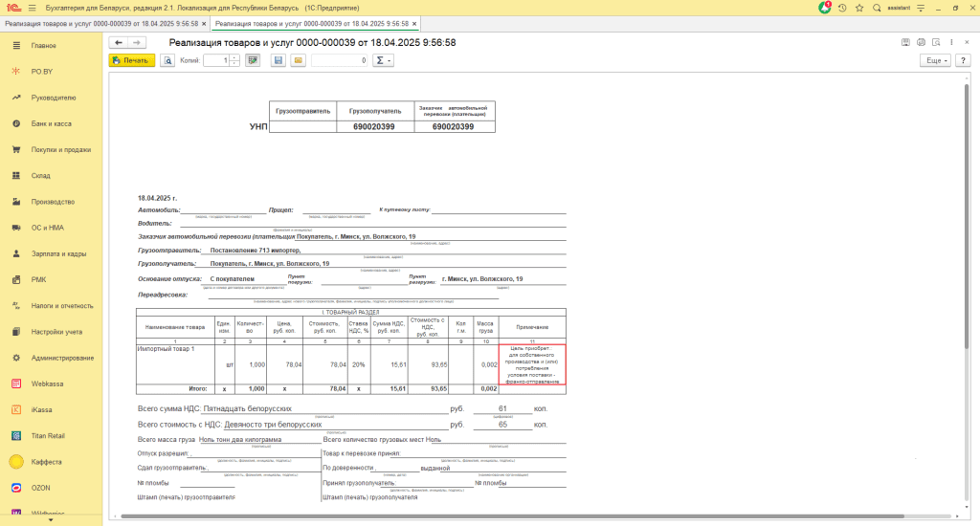Open help with the ? button
This screenshot has width=980, height=526.
(963, 60)
